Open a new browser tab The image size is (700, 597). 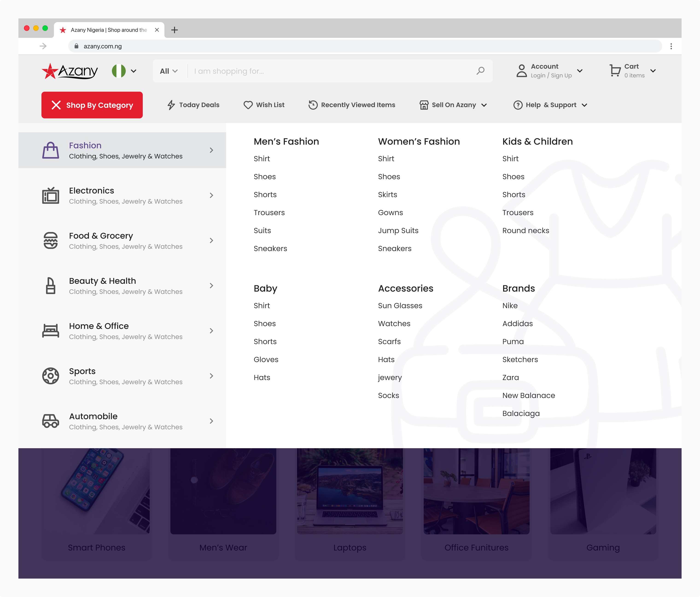pyautogui.click(x=174, y=30)
